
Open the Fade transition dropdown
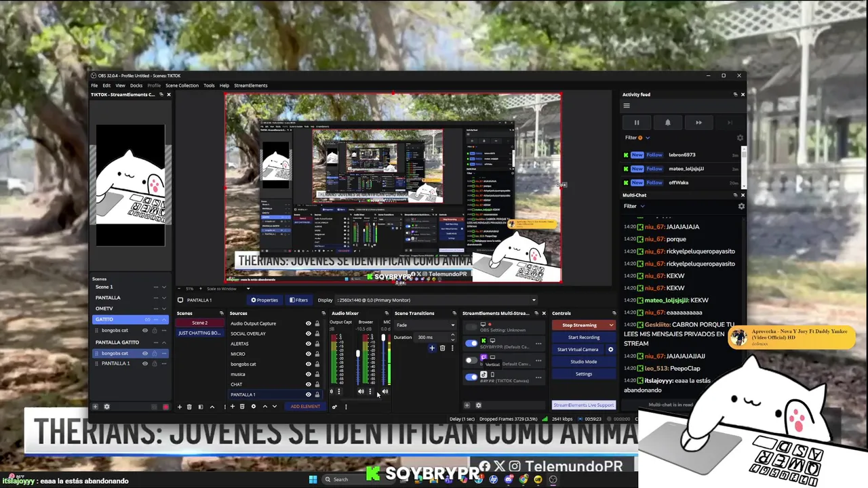tap(425, 325)
